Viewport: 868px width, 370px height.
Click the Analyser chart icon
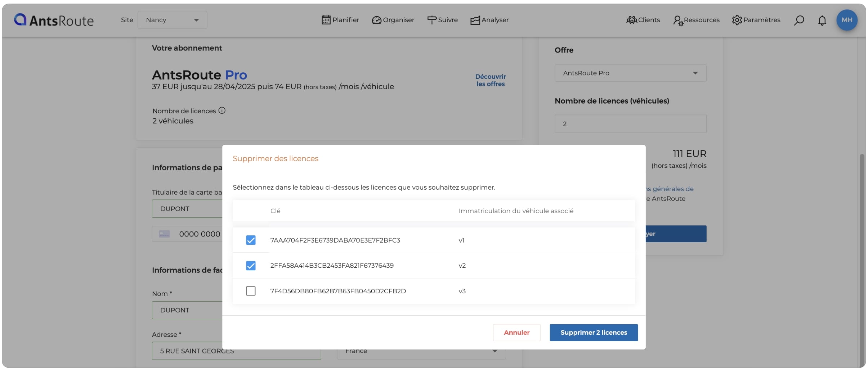[x=475, y=20]
